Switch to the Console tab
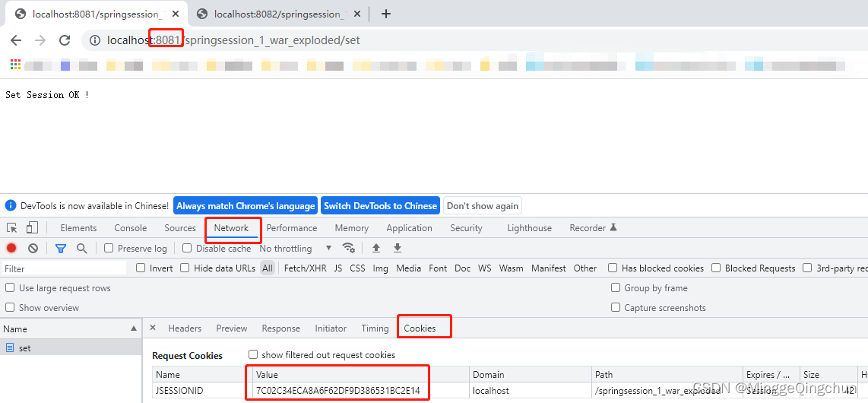This screenshot has width=868, height=403. coord(131,228)
